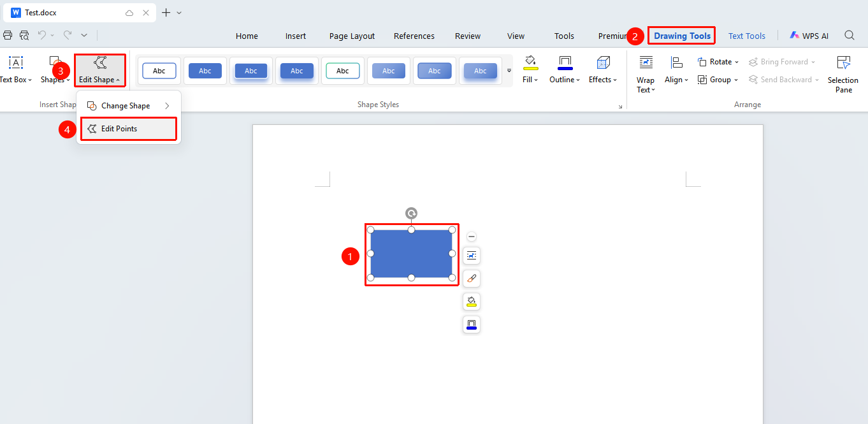This screenshot has height=424, width=868.
Task: Open the Selection Pane
Action: click(843, 74)
